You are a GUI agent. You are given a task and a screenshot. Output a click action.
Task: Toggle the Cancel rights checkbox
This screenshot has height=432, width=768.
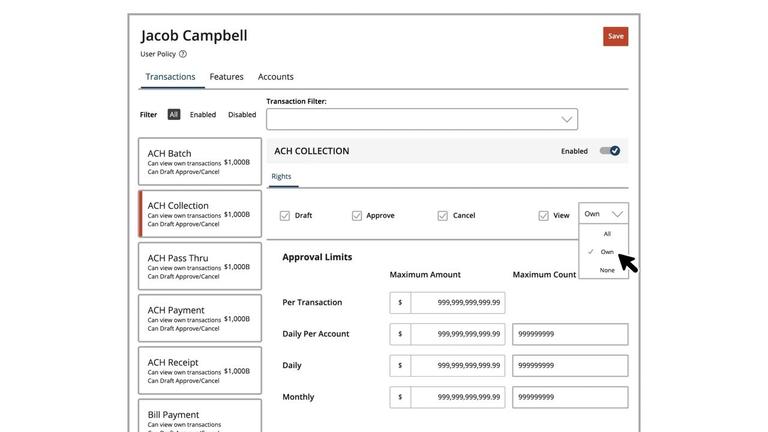pos(443,216)
